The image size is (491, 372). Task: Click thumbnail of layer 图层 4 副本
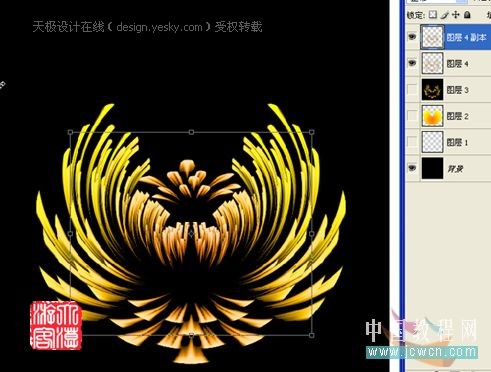pyautogui.click(x=432, y=37)
